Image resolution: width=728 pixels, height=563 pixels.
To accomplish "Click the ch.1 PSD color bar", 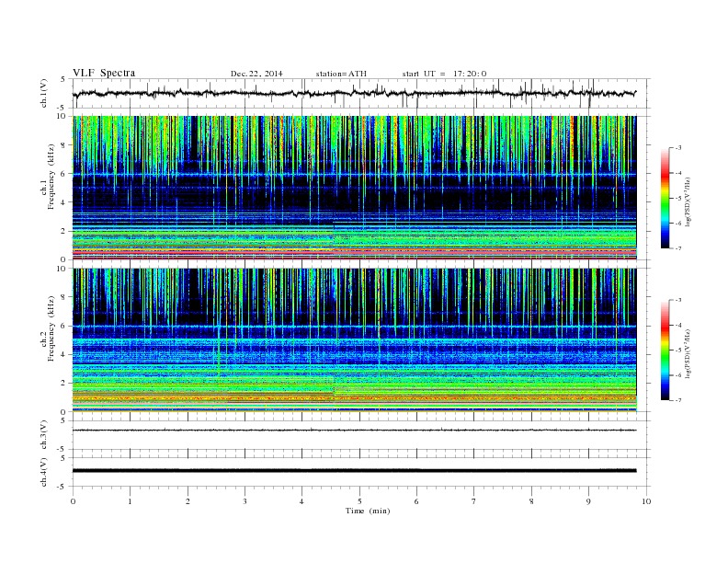I will (x=665, y=199).
